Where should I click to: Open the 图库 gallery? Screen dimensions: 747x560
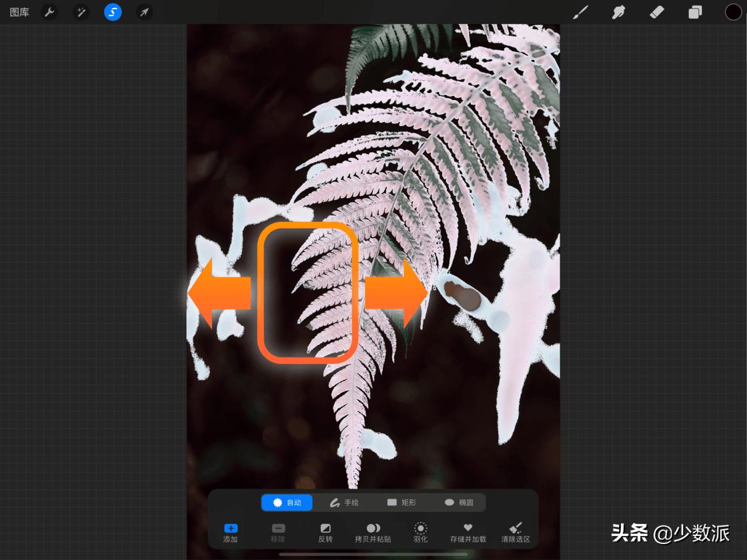coord(19,11)
